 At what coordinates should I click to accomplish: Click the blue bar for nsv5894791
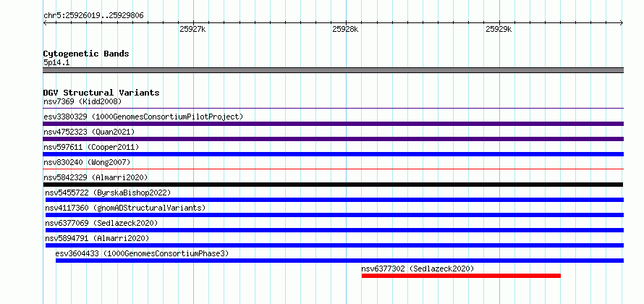pos(334,245)
